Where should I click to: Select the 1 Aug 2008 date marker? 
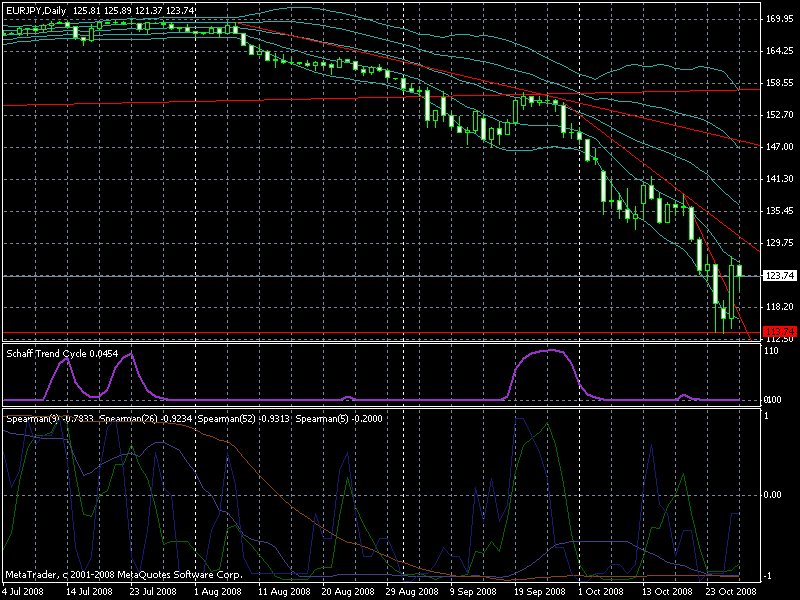point(218,592)
